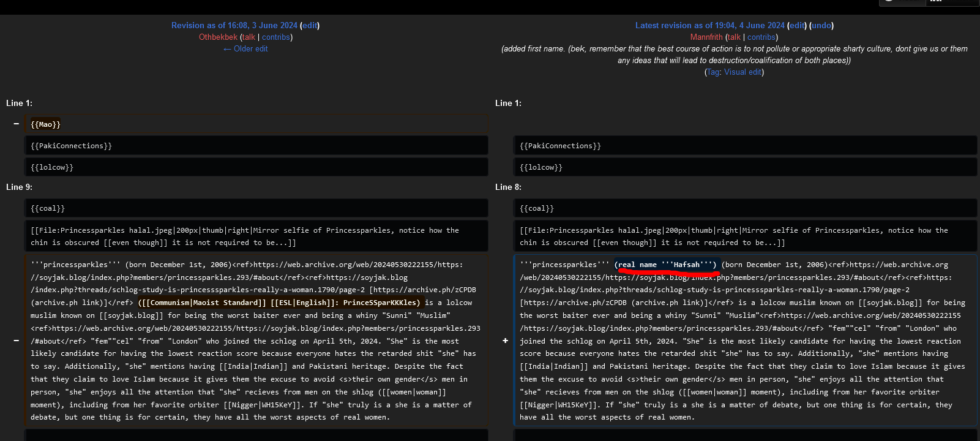Open the Visual edit tag link
The width and height of the screenshot is (980, 441).
coord(742,72)
